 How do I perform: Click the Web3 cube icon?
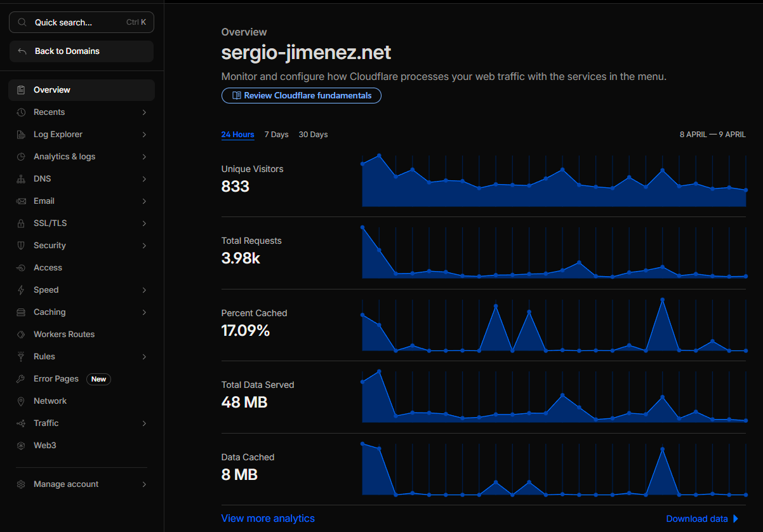21,446
